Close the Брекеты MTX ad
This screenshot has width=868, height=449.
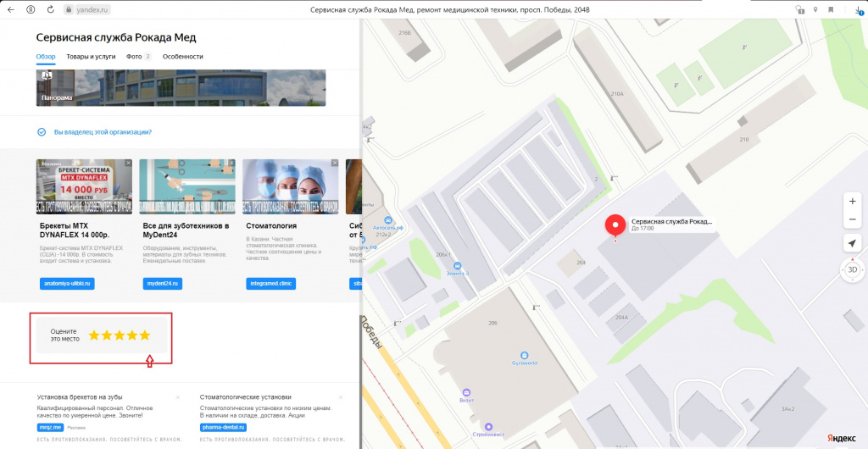tap(128, 164)
